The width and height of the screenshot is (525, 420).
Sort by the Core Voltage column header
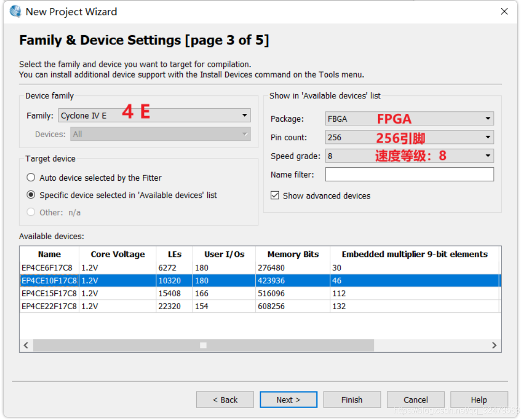[x=118, y=254]
